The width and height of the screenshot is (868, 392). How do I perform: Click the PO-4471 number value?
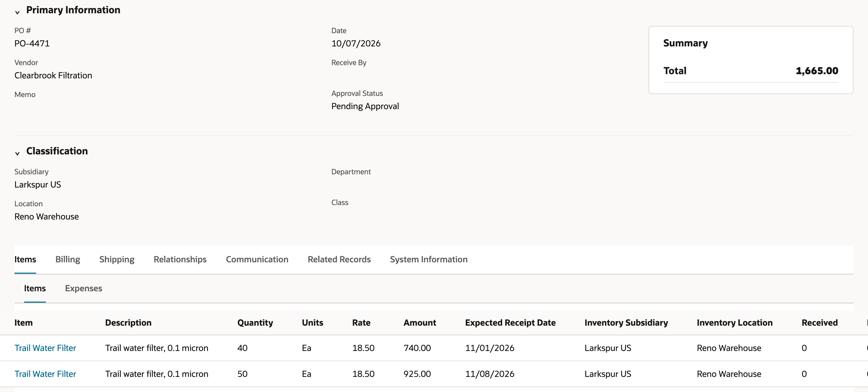pos(32,43)
